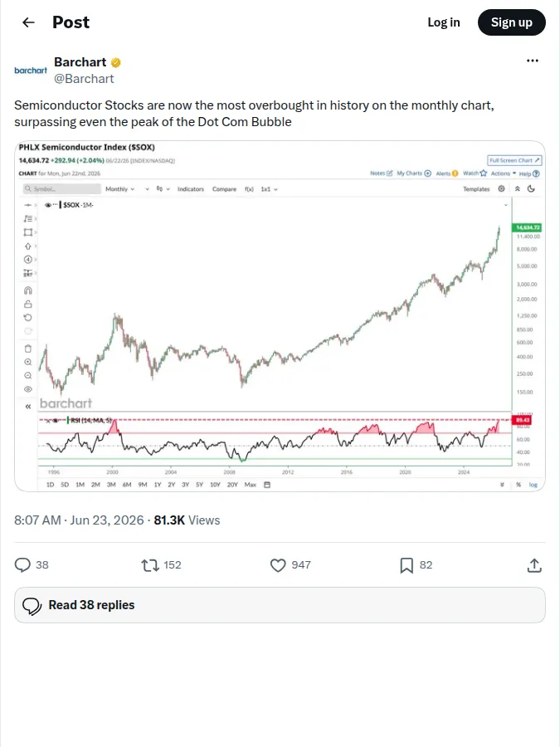
Task: Bookmark this post
Action: (x=407, y=565)
